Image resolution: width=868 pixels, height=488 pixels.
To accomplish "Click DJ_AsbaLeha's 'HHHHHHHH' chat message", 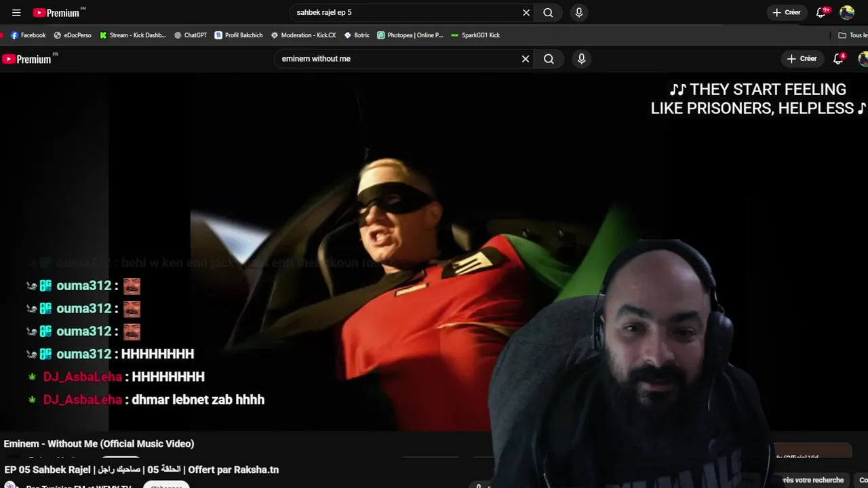I will 168,376.
